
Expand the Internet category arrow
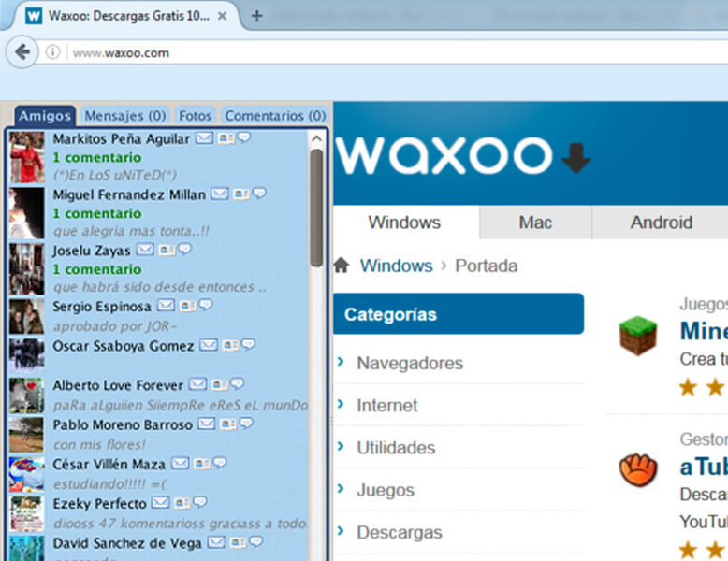(341, 404)
